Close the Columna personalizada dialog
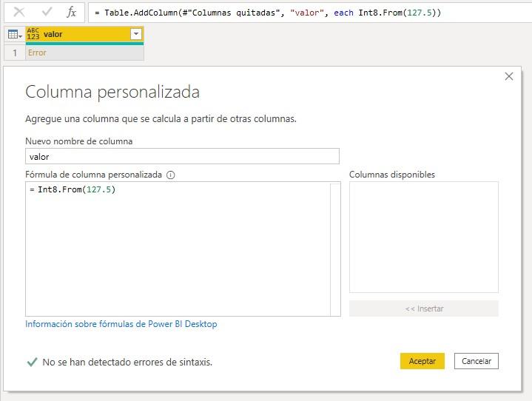The height and width of the screenshot is (401, 532). click(x=509, y=76)
